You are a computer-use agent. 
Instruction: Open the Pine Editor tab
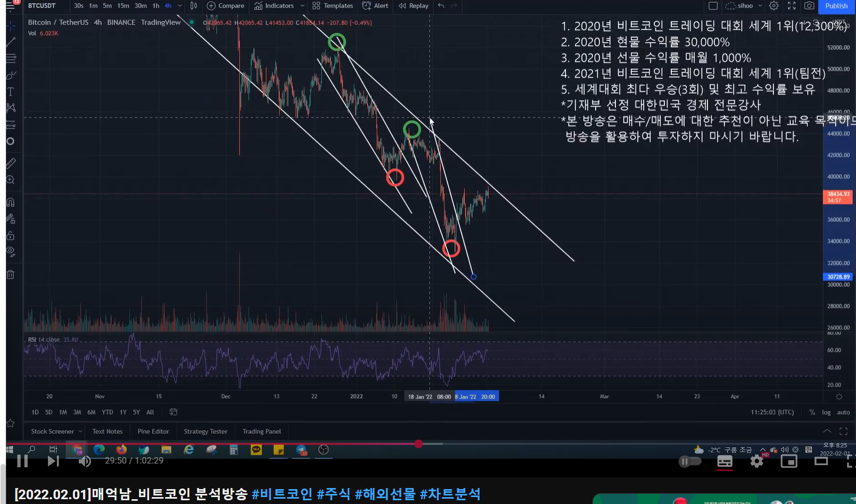tap(153, 432)
